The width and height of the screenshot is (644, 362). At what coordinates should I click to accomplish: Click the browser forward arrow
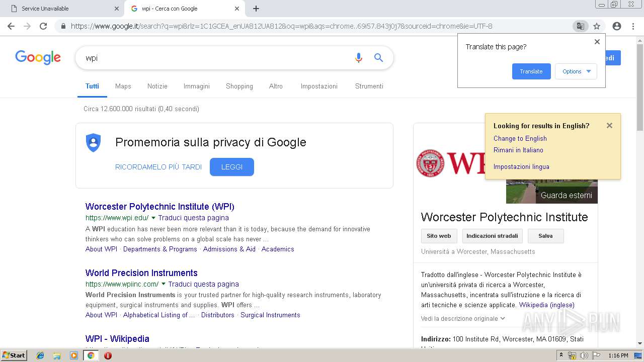[27, 26]
